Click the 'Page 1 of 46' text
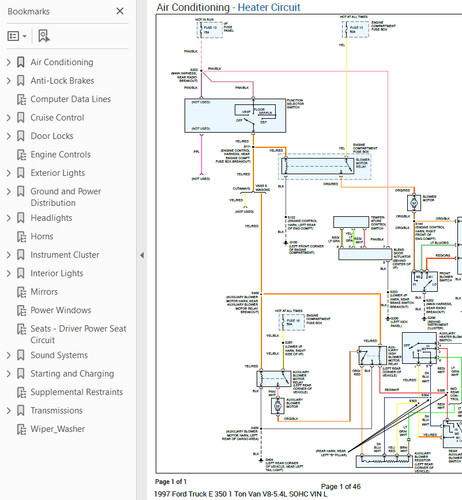The height and width of the screenshot is (500, 462). coord(341,487)
